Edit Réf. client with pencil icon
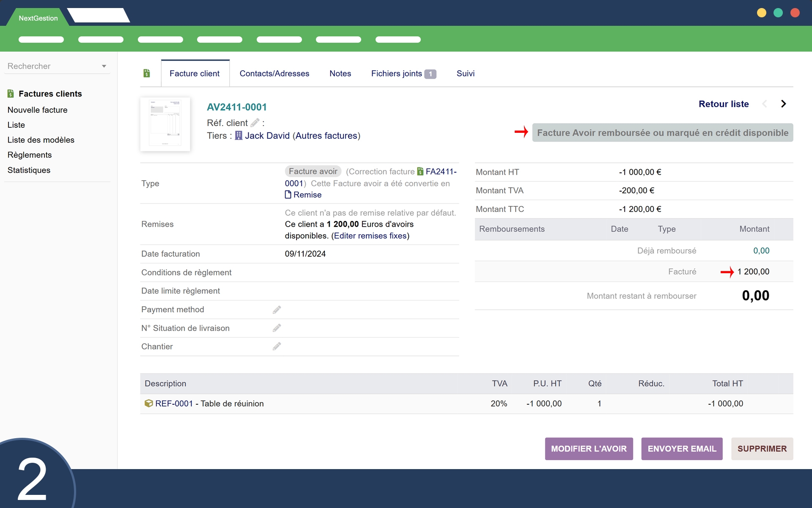 255,123
